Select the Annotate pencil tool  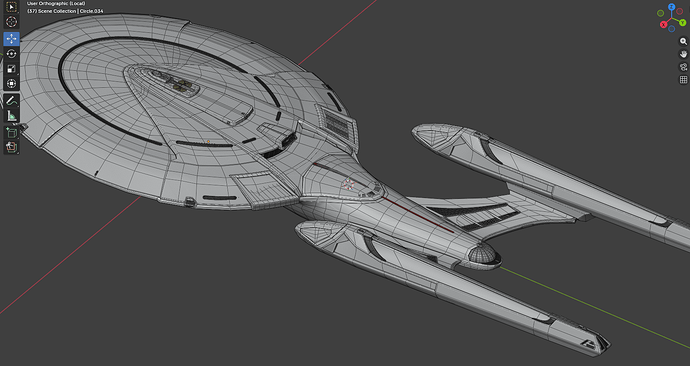[x=11, y=101]
